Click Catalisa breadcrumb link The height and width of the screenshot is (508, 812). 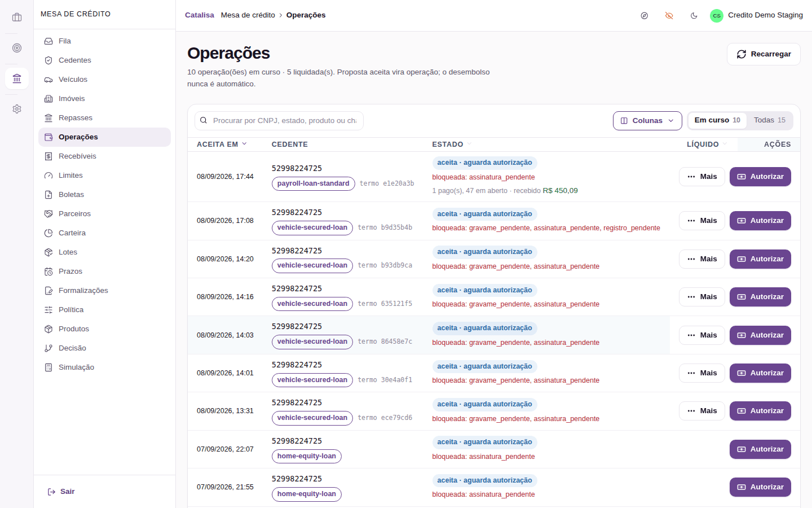pyautogui.click(x=200, y=15)
